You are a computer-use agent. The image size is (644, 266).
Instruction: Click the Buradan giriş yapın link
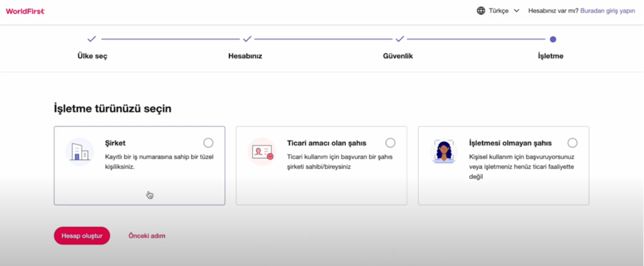pyautogui.click(x=607, y=11)
